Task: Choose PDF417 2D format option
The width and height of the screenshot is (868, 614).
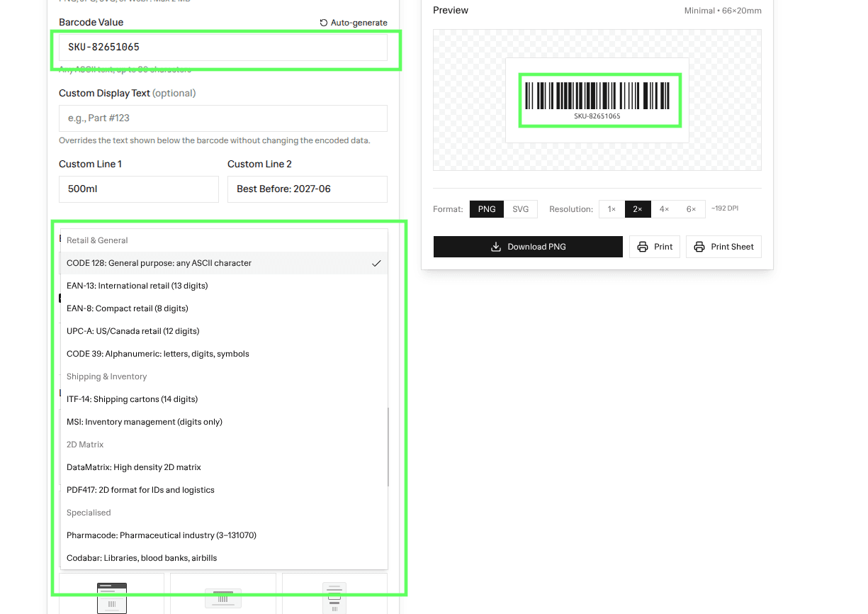Action: click(x=224, y=490)
